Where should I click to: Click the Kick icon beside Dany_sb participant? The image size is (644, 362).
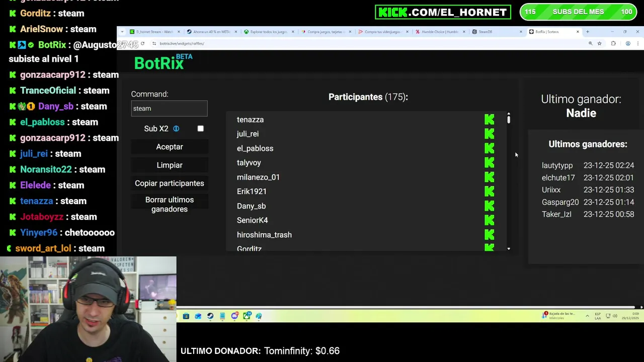tap(490, 206)
